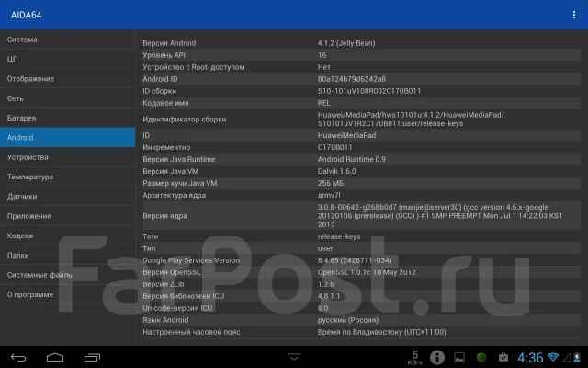Select the Кодовое имя value REL
This screenshot has height=368, width=588.
click(x=324, y=103)
